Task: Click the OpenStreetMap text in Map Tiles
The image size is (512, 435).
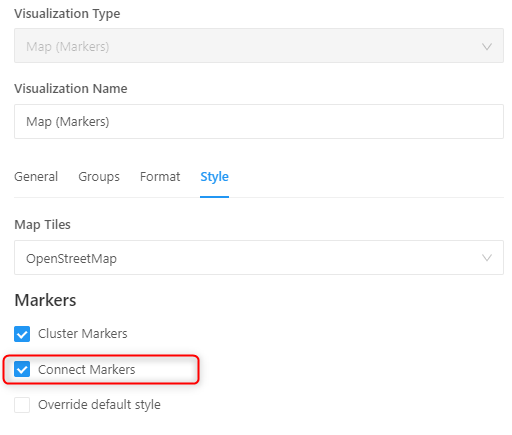Action: (x=71, y=259)
